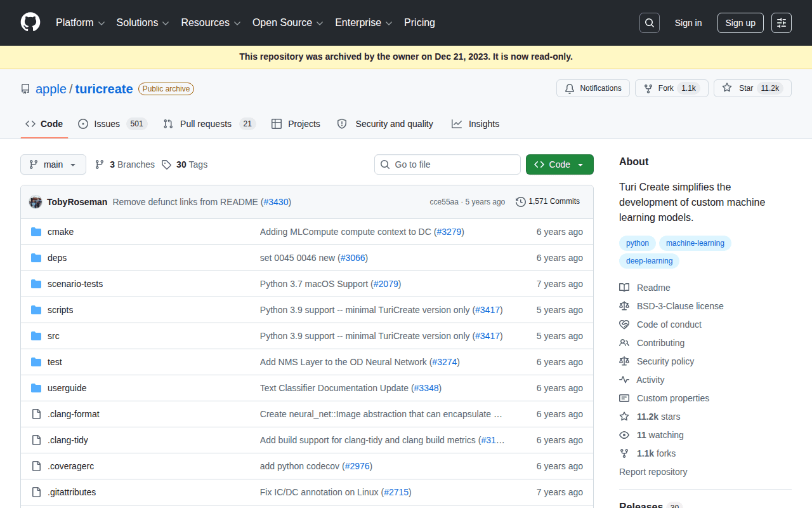
Task: Open the main branch dropdown
Action: coord(53,164)
